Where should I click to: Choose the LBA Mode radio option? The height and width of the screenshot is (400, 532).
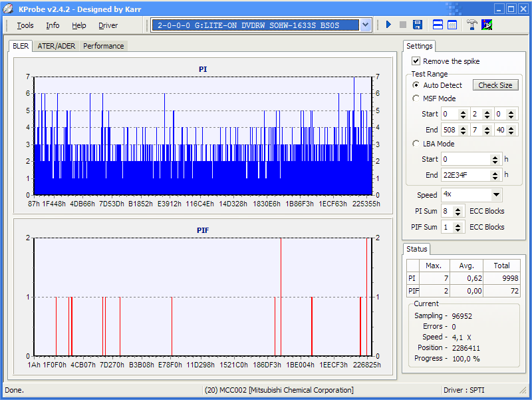point(416,144)
